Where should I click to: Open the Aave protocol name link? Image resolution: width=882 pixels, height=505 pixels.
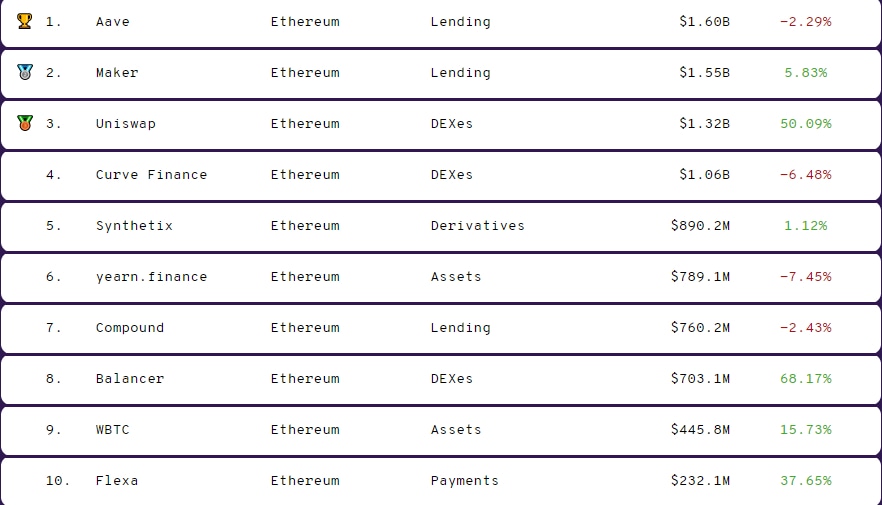click(x=113, y=22)
